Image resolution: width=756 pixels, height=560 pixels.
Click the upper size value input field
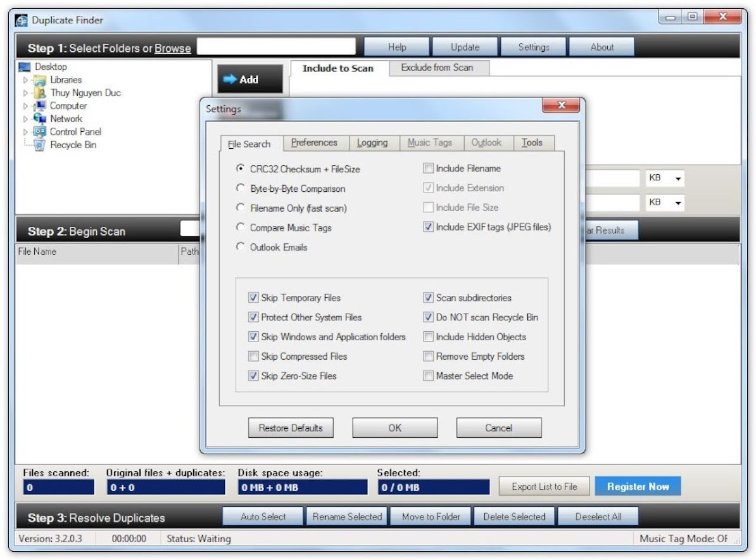612,178
